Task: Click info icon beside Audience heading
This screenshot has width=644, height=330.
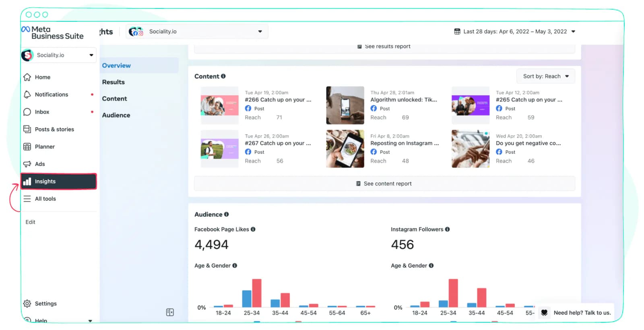Action: tap(226, 214)
